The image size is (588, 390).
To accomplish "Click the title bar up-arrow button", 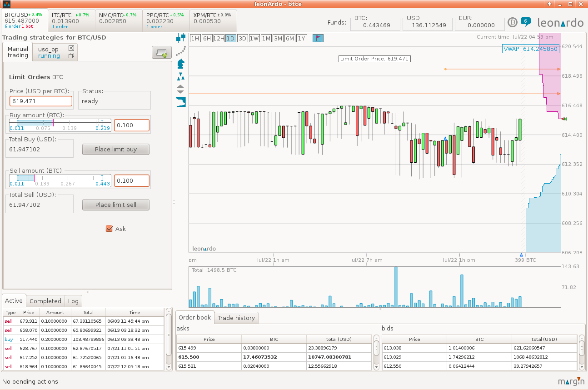I will point(549,4).
